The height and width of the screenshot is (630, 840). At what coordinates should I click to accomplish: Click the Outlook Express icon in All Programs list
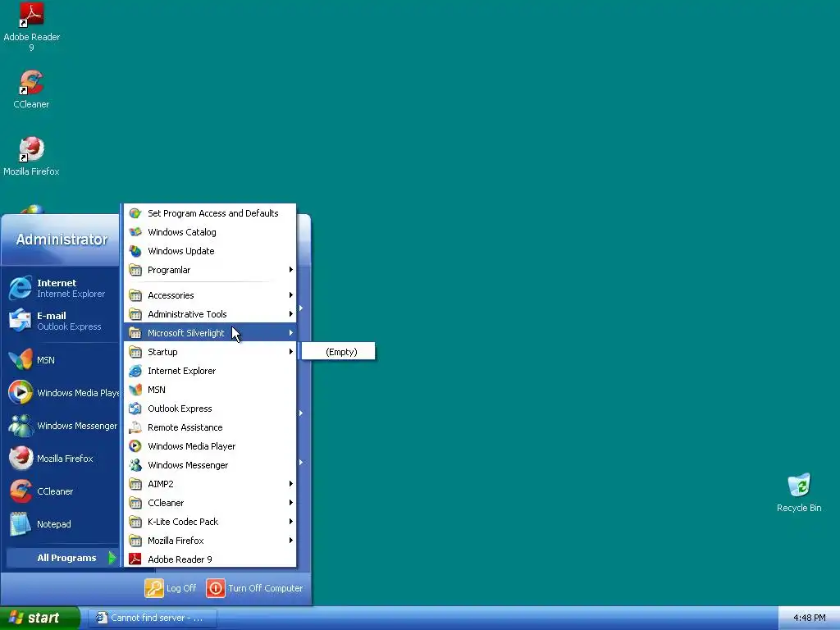tap(135, 409)
